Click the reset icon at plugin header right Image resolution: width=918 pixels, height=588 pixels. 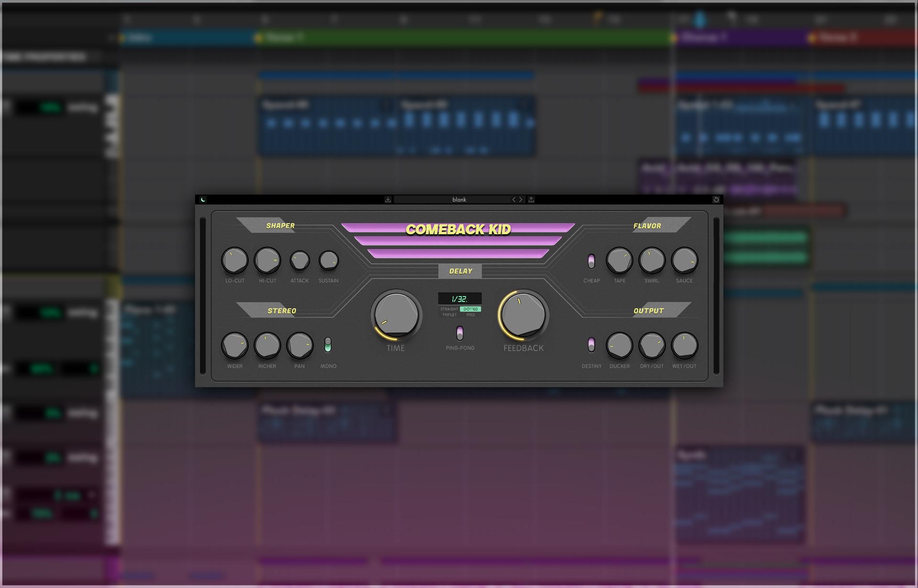716,199
